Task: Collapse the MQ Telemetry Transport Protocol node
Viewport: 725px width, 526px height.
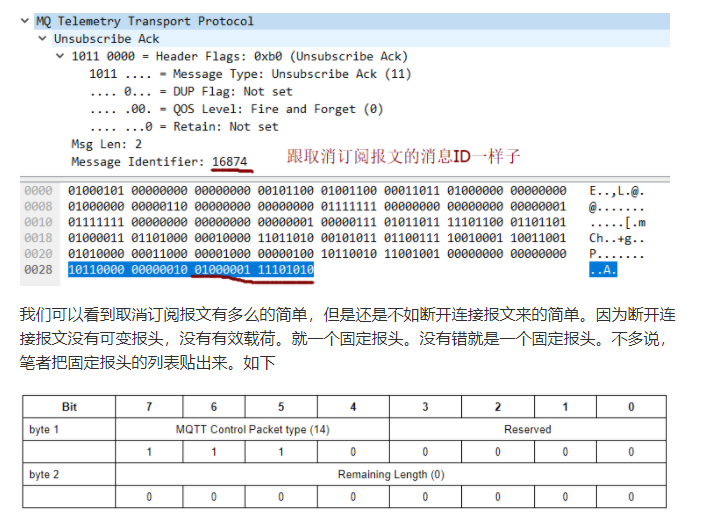Action: click(x=25, y=21)
